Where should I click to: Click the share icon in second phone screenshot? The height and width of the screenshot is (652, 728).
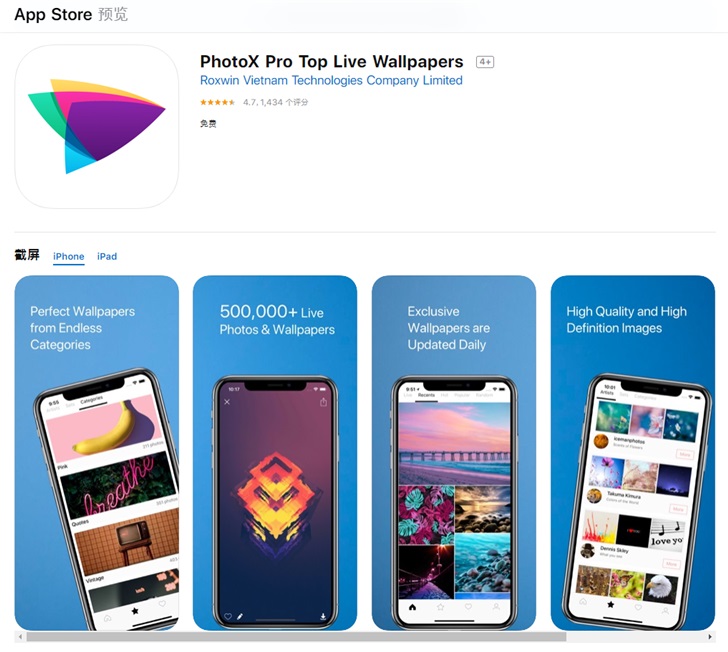coord(324,402)
